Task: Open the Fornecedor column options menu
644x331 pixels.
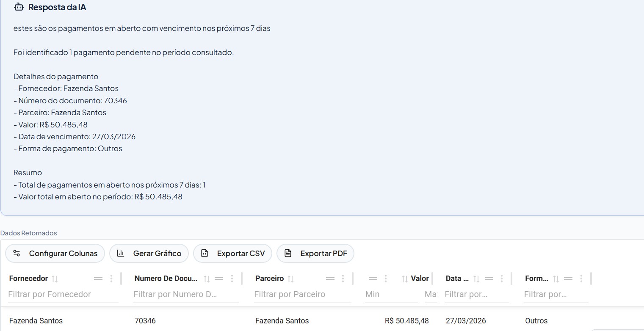Action: [111, 279]
